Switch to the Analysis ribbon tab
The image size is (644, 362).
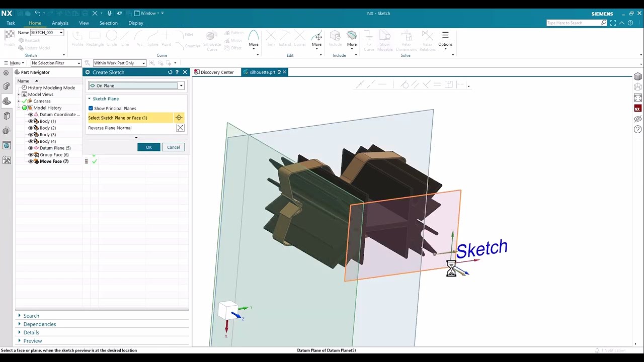coord(60,23)
